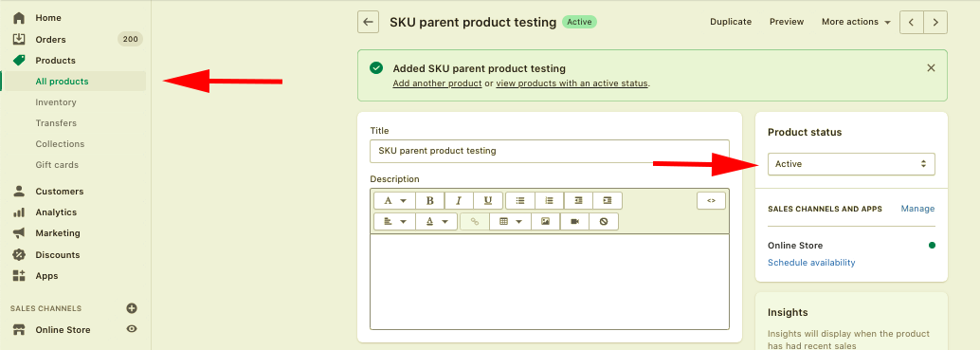Click inside the Description text area
This screenshot has width=980, height=350.
pos(550,282)
